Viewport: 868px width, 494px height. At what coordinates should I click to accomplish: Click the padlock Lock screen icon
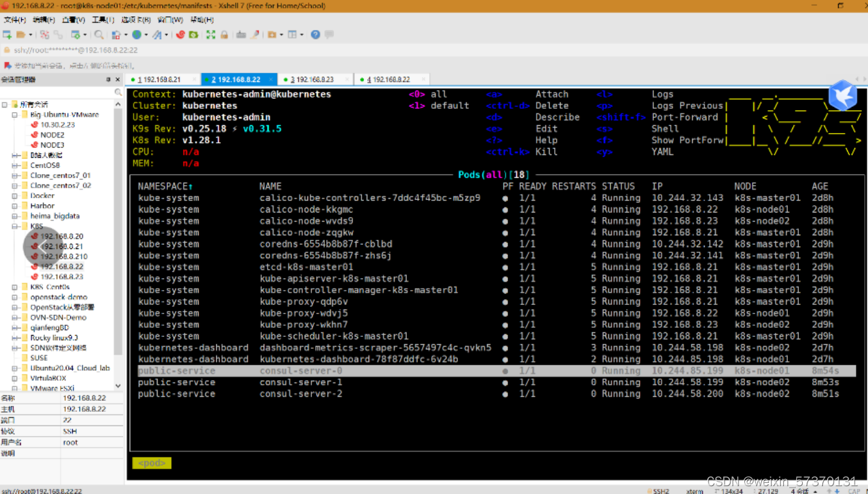tap(224, 35)
